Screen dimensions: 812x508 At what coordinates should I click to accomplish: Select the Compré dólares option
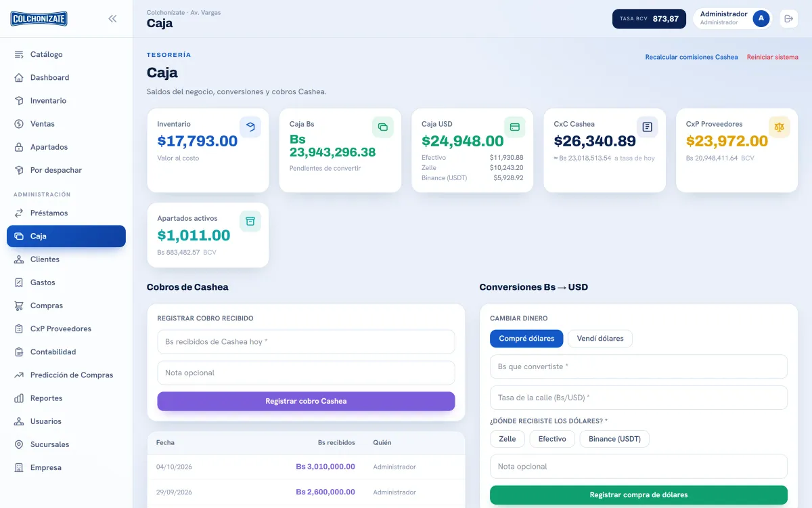[526, 339]
